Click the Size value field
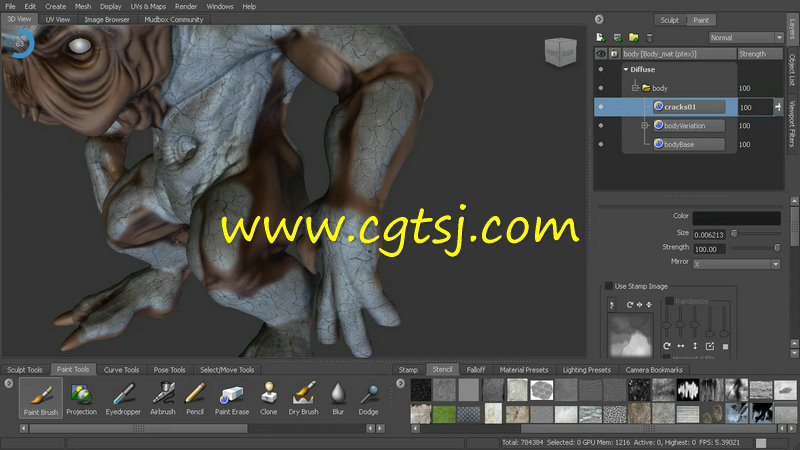This screenshot has width=800, height=450. [709, 235]
